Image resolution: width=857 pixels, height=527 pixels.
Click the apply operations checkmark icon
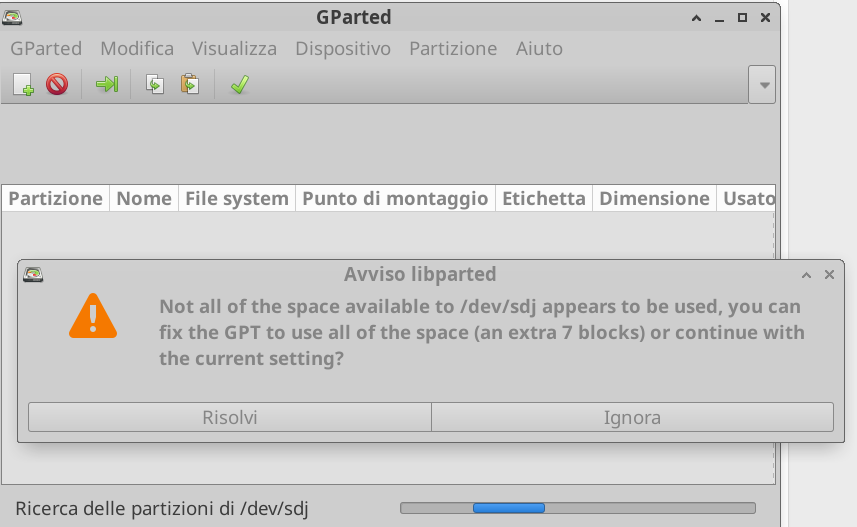point(238,85)
